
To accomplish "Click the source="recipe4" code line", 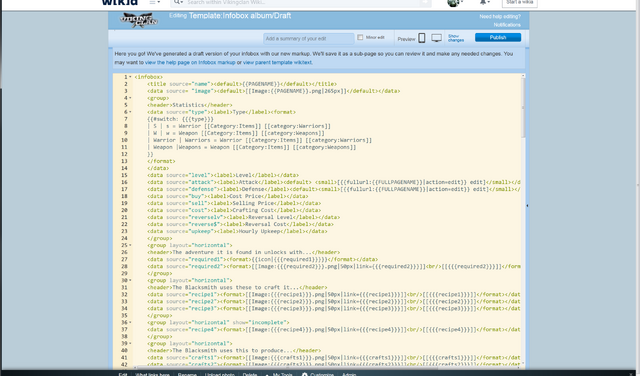I will click(334, 329).
